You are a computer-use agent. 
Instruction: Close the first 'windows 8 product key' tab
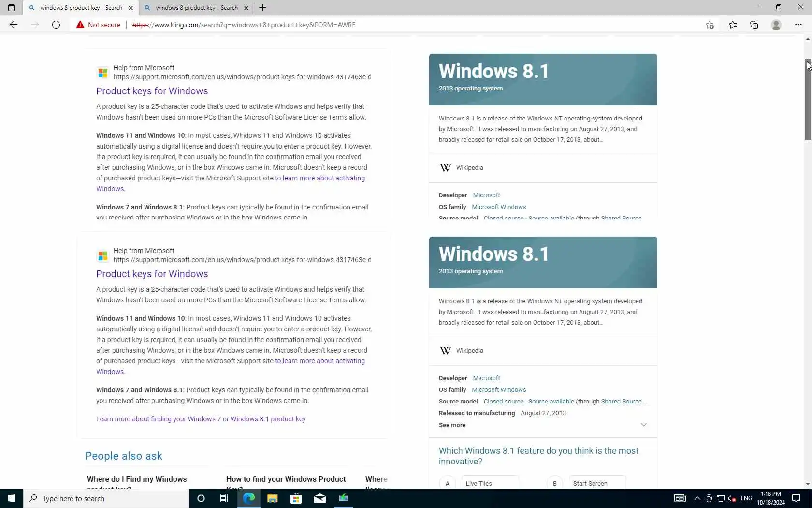point(130,8)
